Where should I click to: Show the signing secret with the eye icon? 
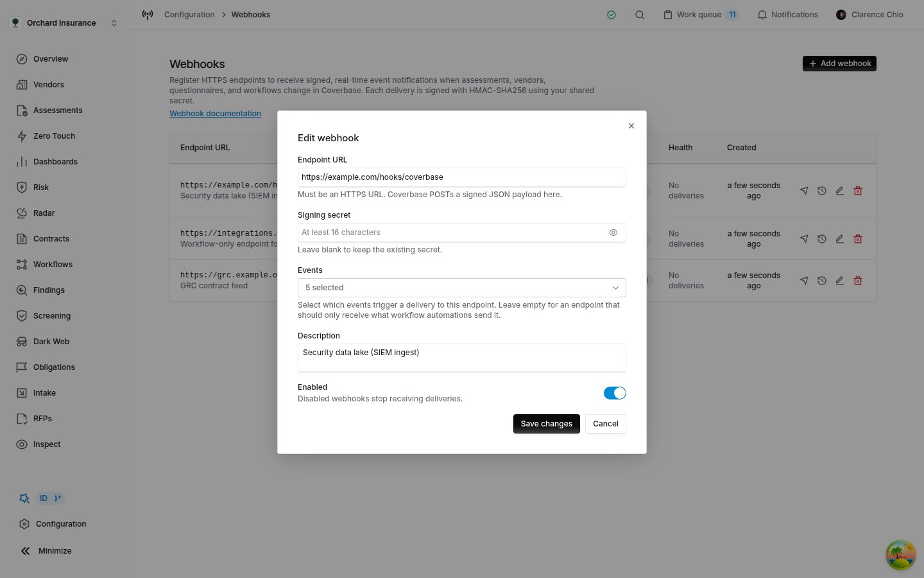tap(613, 232)
